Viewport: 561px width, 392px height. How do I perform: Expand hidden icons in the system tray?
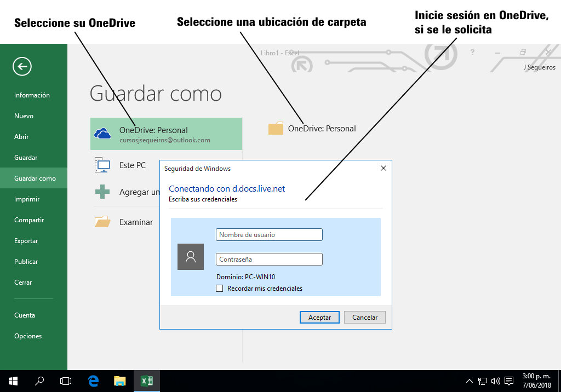point(470,381)
